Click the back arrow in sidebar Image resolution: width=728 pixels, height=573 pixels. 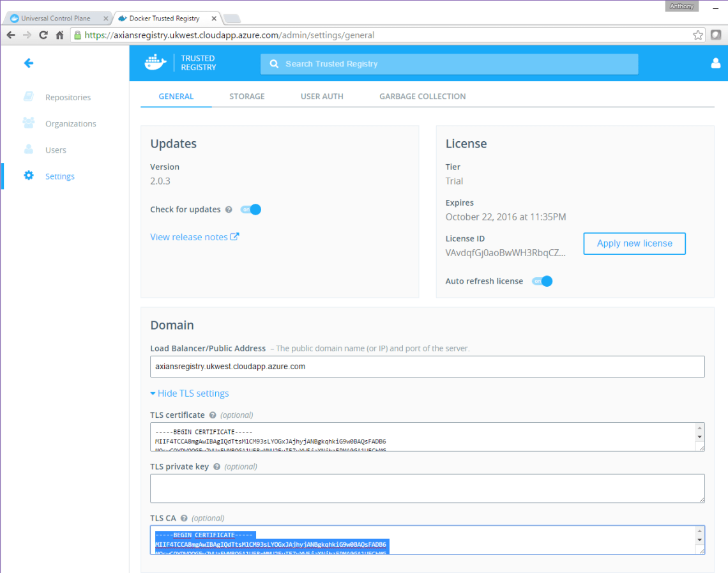[28, 63]
